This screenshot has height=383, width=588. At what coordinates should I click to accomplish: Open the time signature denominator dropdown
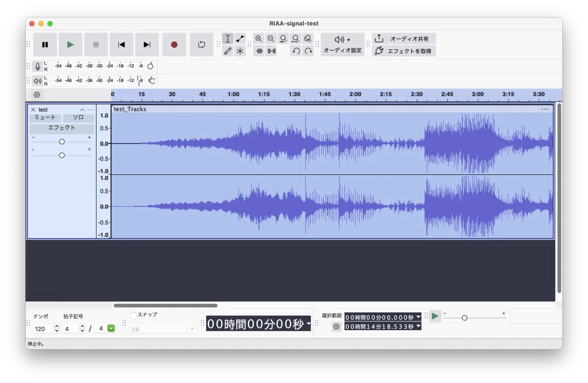point(111,328)
